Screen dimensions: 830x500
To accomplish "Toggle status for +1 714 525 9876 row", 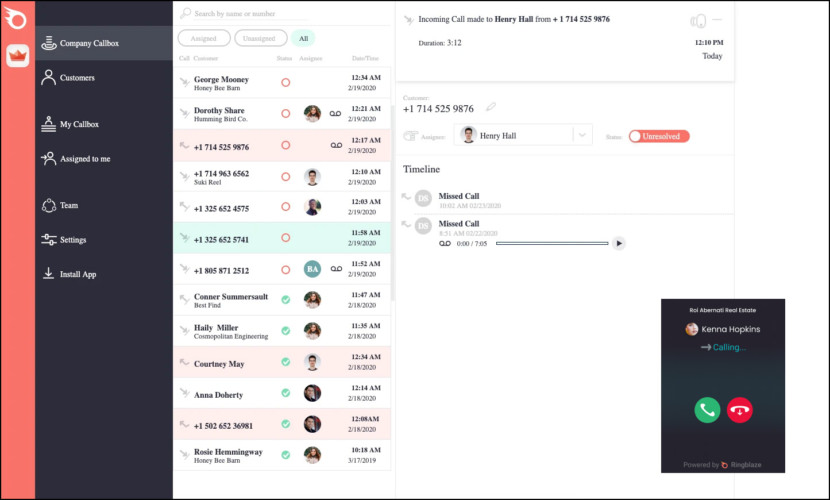I will click(x=285, y=145).
